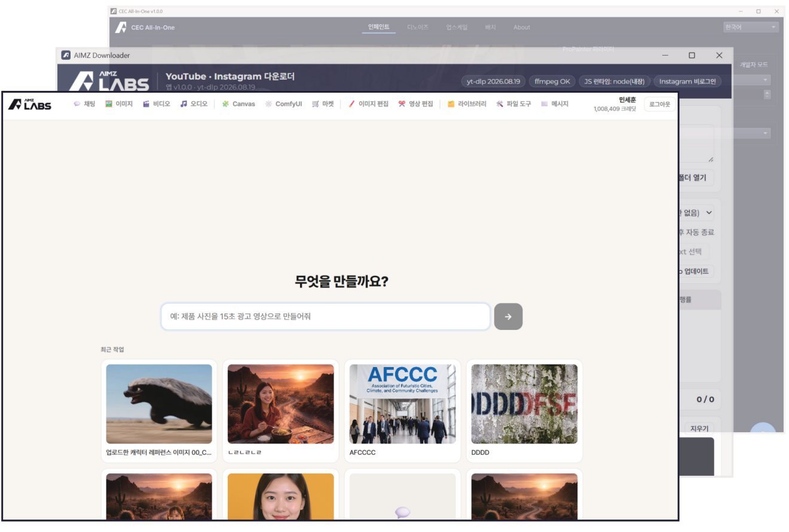The height and width of the screenshot is (532, 789).
Task: Click the Instagram 비로그인 badge
Action: tap(687, 81)
